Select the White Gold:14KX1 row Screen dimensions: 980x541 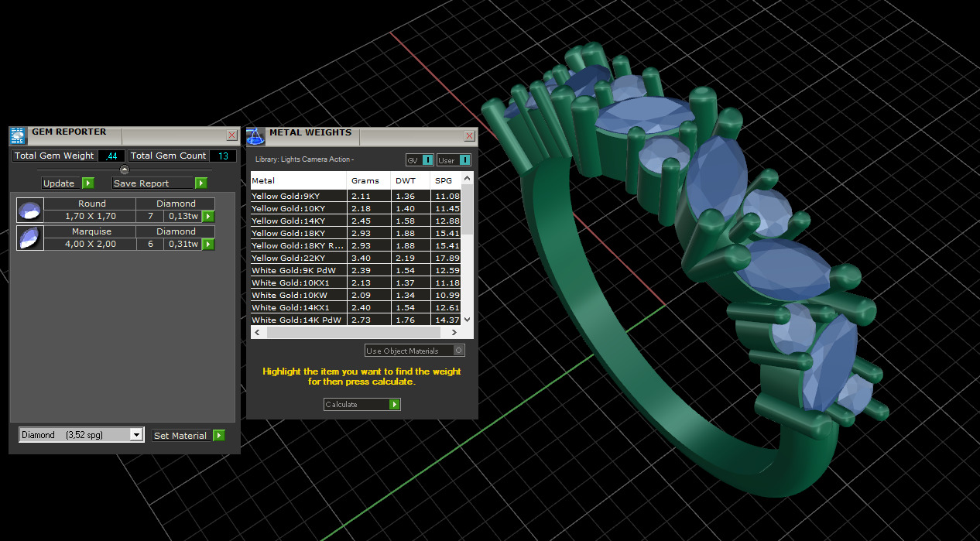click(356, 308)
